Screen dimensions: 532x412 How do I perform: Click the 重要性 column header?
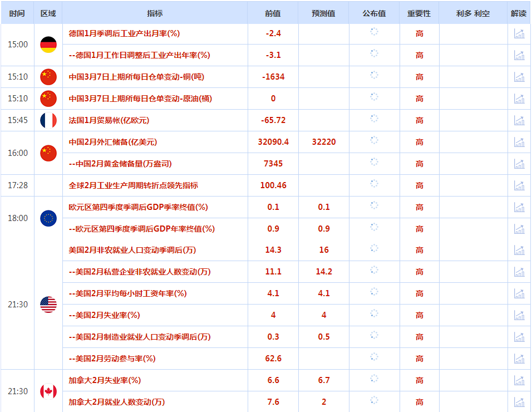point(419,13)
